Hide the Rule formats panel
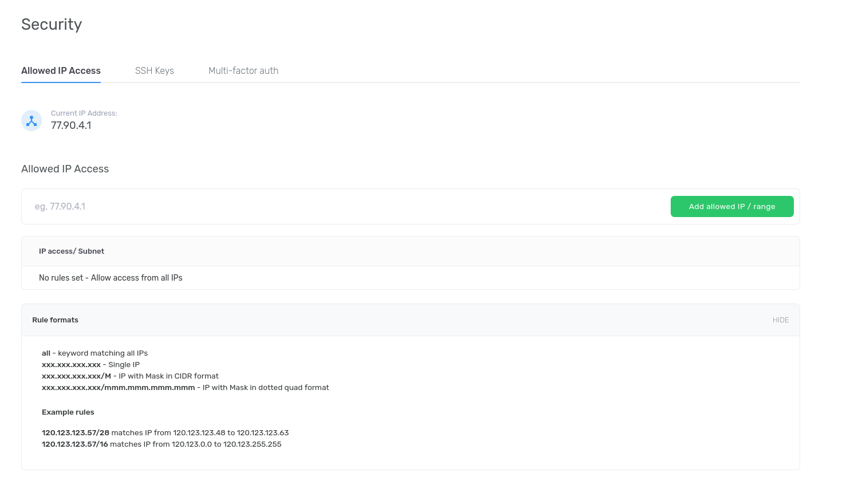Viewport: 862px width, 504px height. pyautogui.click(x=780, y=320)
